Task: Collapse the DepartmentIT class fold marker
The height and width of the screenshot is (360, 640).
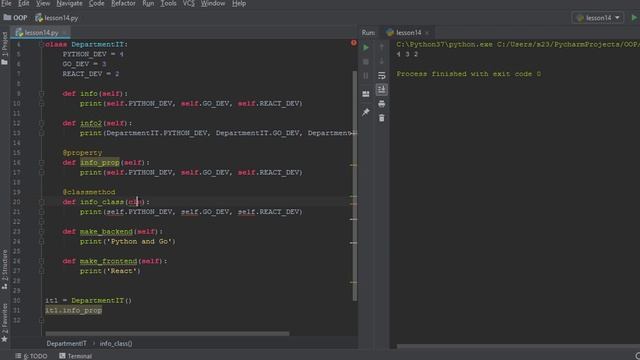Action: pyautogui.click(x=42, y=44)
